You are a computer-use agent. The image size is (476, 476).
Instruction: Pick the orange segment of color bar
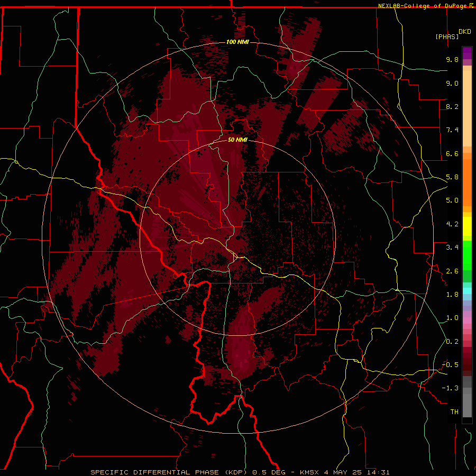tap(467, 183)
